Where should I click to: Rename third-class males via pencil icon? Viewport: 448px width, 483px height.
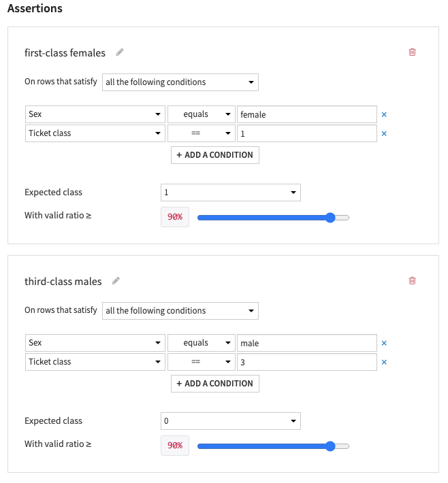pos(116,280)
